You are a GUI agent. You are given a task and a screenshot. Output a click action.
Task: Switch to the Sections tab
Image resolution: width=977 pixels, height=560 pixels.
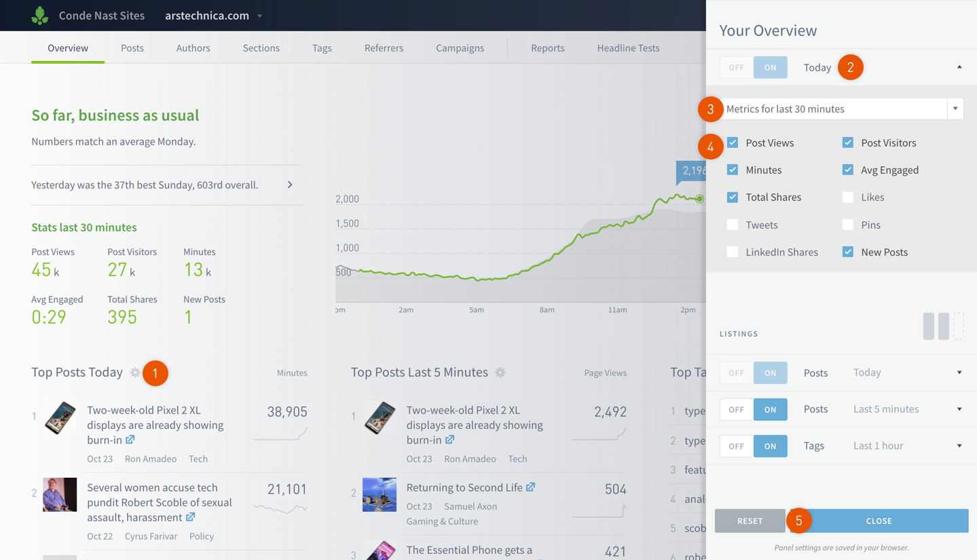pos(261,48)
